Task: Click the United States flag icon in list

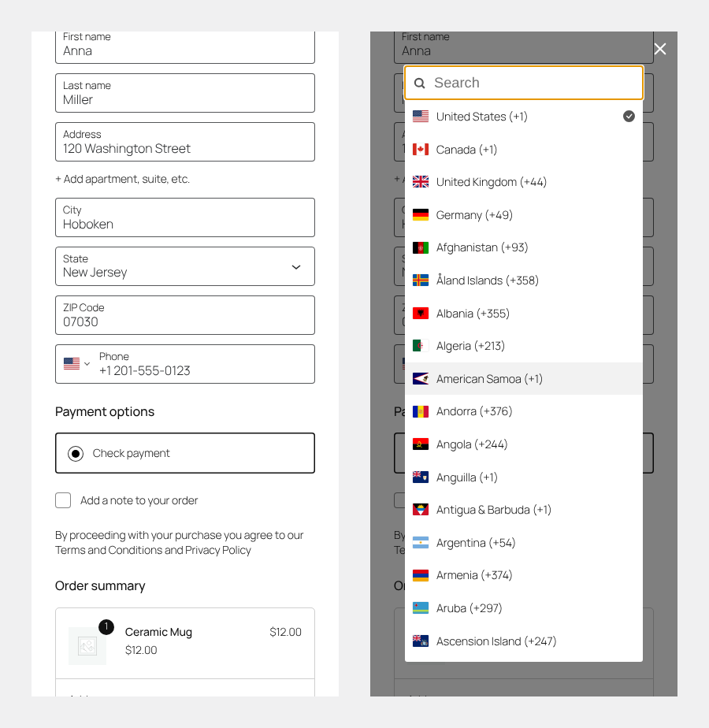Action: (421, 117)
